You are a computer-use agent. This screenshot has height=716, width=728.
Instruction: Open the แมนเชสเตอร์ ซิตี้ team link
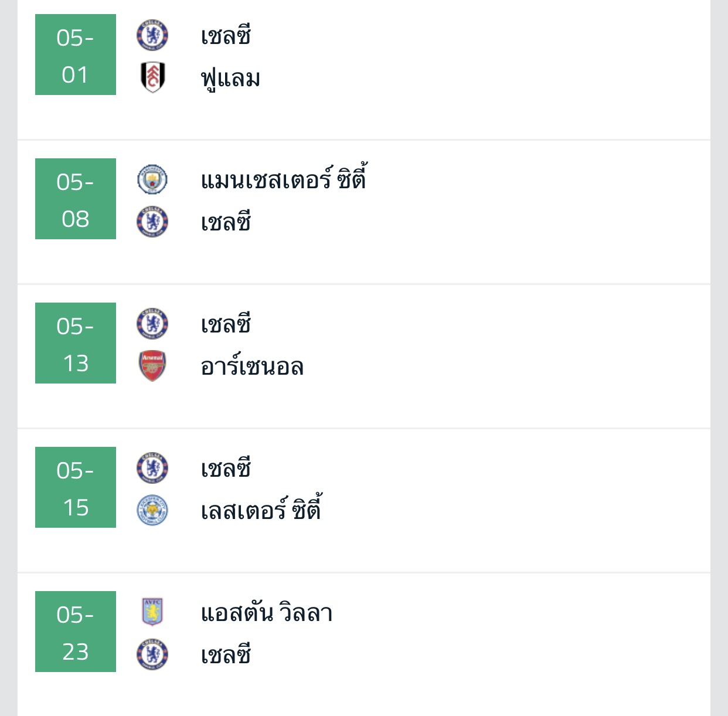click(283, 179)
